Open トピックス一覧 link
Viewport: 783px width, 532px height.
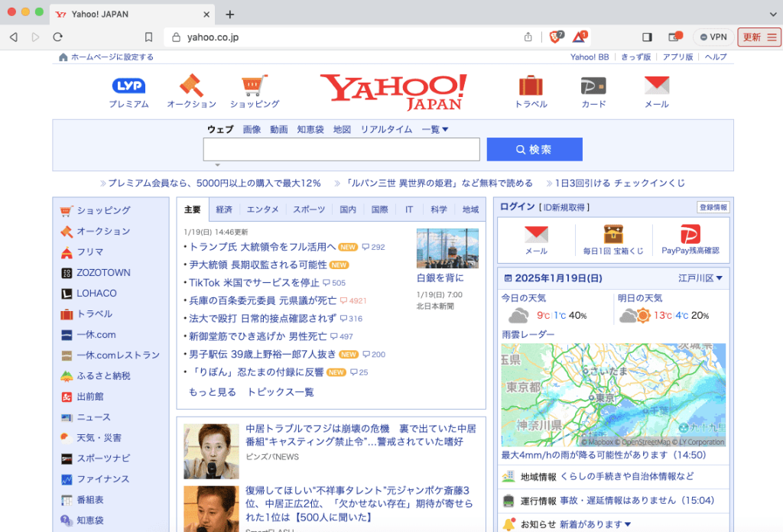281,392
